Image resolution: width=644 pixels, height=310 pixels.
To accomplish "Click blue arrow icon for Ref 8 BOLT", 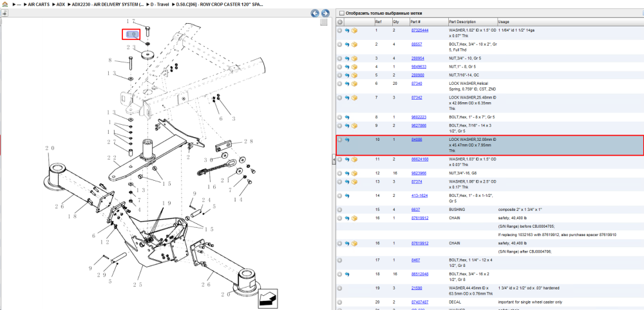I will (x=346, y=117).
